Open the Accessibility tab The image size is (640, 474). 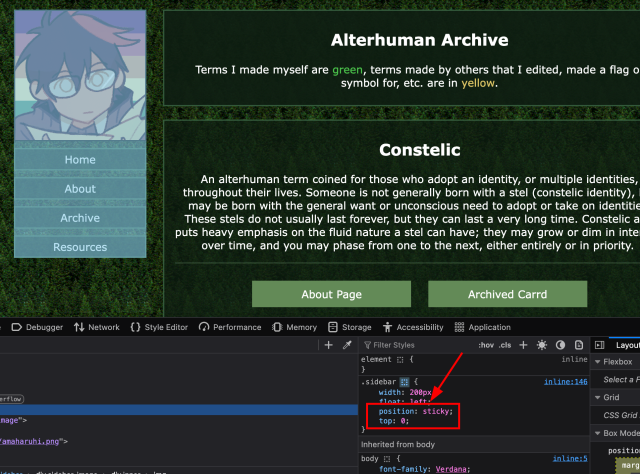coord(413,327)
